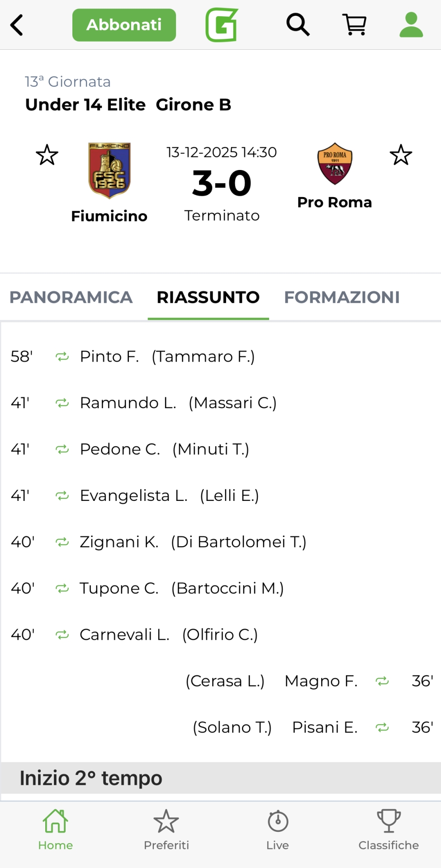Open the shopping cart
This screenshot has height=868, width=441.
point(355,25)
